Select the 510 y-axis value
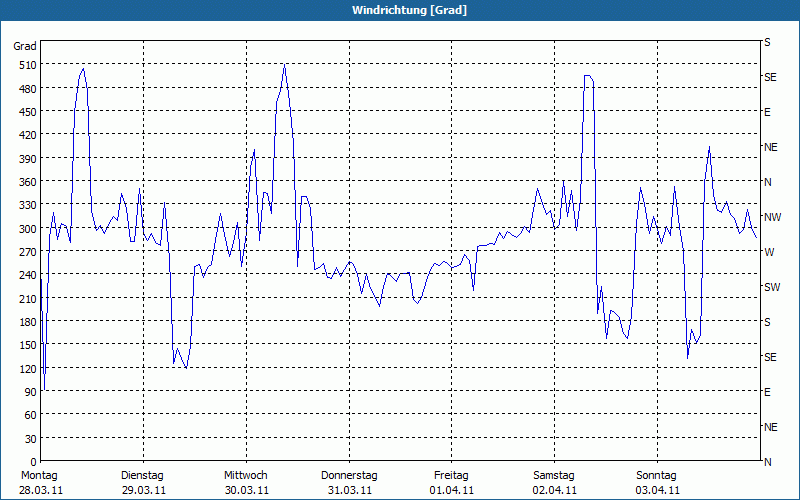Image resolution: width=800 pixels, height=500 pixels. tap(28, 65)
